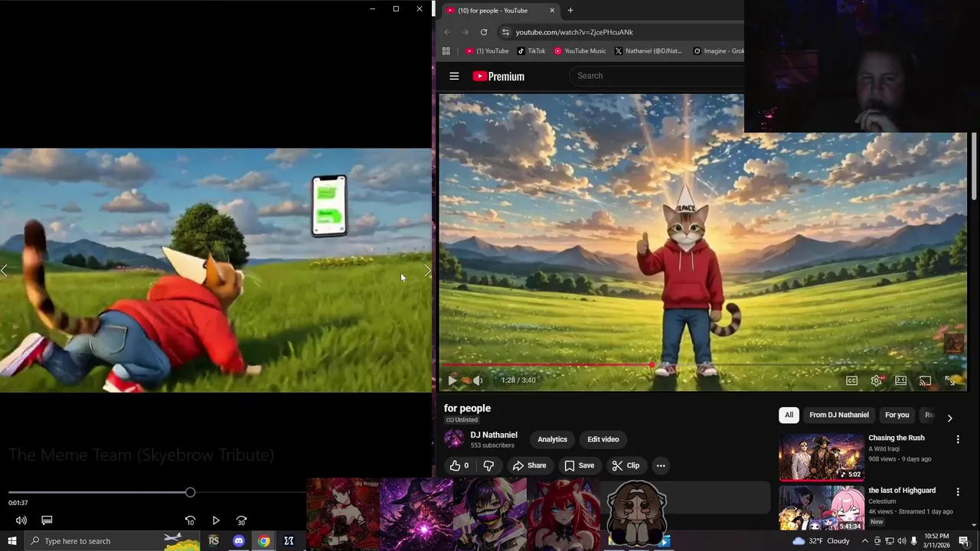Click the Chrome address bar URL
Viewport: 980px width, 551px height.
click(574, 32)
